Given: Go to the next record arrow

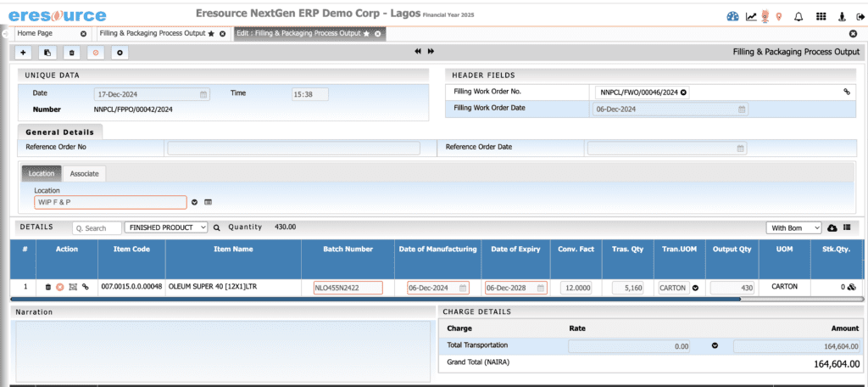Looking at the screenshot, I should click(431, 52).
